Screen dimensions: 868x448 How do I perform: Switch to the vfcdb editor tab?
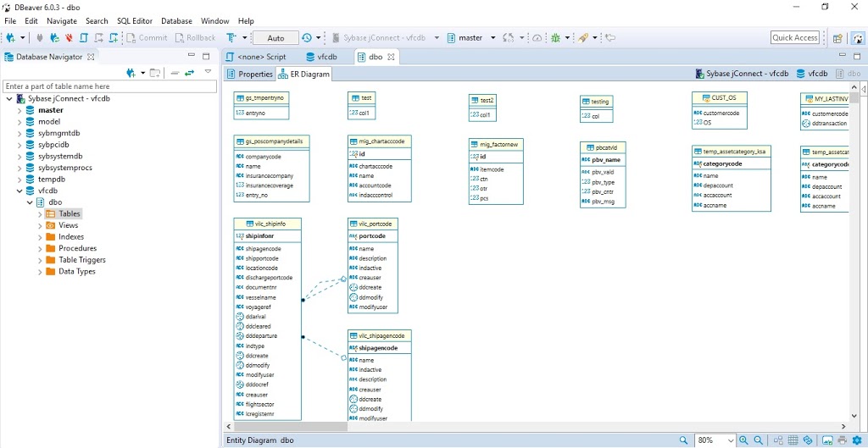[321, 57]
